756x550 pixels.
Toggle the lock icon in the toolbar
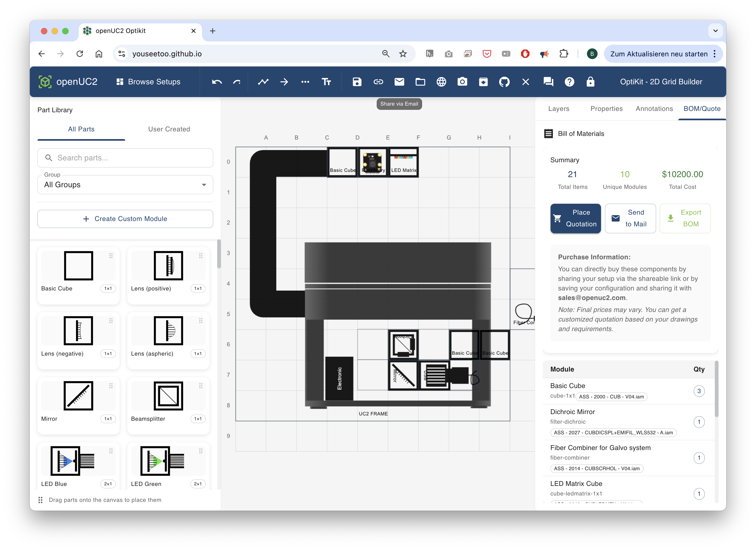590,82
